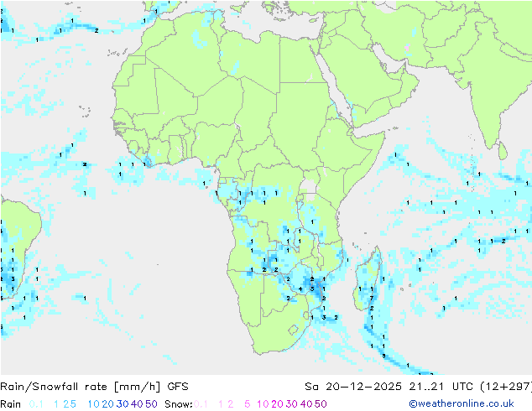The width and height of the screenshot is (532, 411).
Task: Select the rain legend 50 value
Action: click(151, 404)
